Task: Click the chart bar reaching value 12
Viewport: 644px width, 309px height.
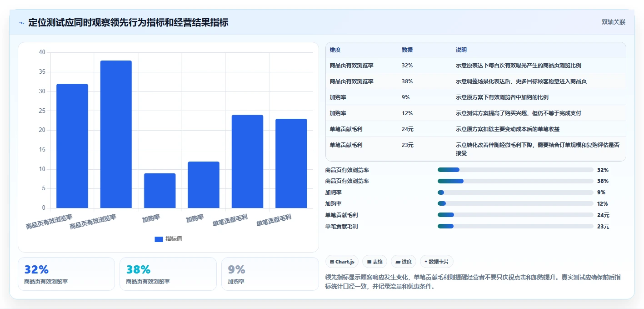Action: 204,185
